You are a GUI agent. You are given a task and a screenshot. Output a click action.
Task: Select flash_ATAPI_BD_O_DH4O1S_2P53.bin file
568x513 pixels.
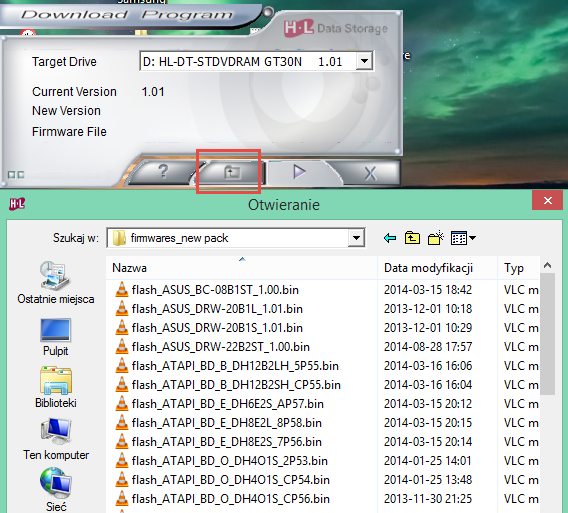tap(230, 461)
